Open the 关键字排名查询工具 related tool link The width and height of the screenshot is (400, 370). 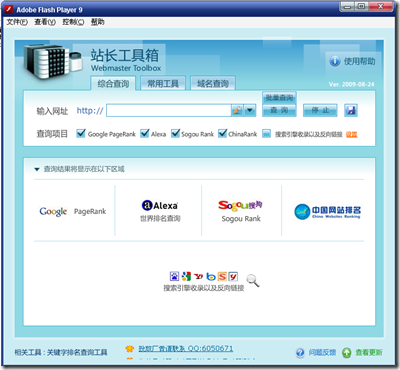click(x=77, y=352)
